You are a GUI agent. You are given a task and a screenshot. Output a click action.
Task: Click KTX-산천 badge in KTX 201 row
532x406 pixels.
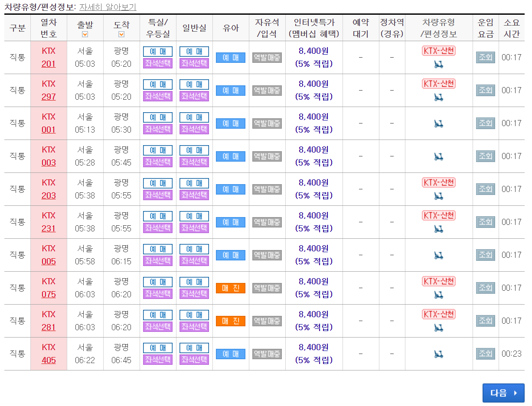[x=439, y=51]
